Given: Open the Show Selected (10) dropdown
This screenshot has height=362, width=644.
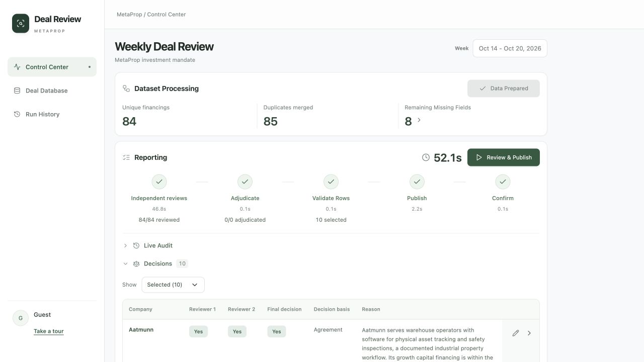Looking at the screenshot, I should coord(173,285).
